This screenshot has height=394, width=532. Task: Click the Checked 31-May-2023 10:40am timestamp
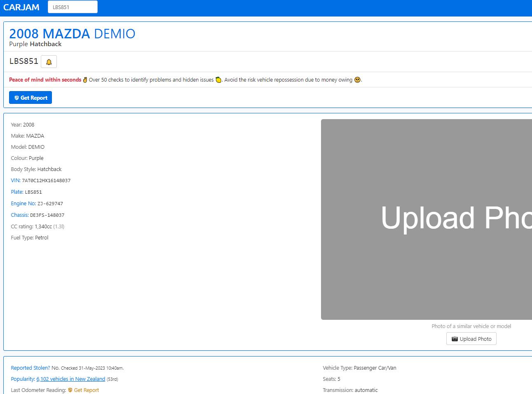click(x=92, y=368)
